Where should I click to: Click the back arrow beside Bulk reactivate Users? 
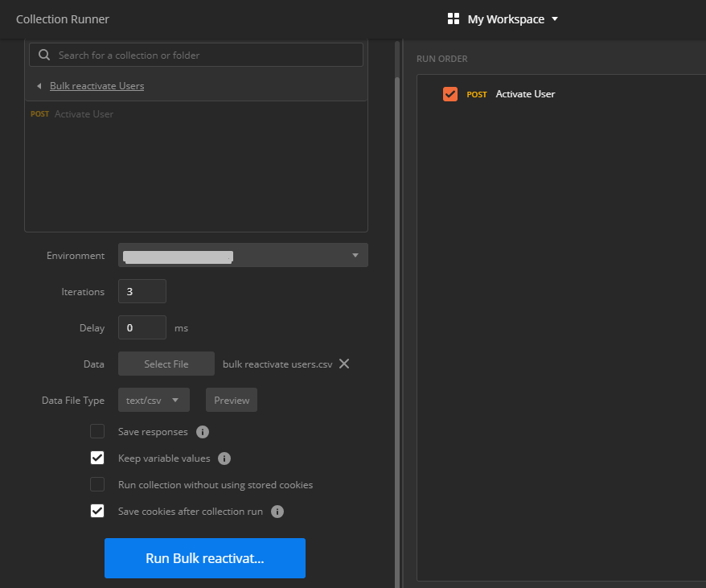39,86
